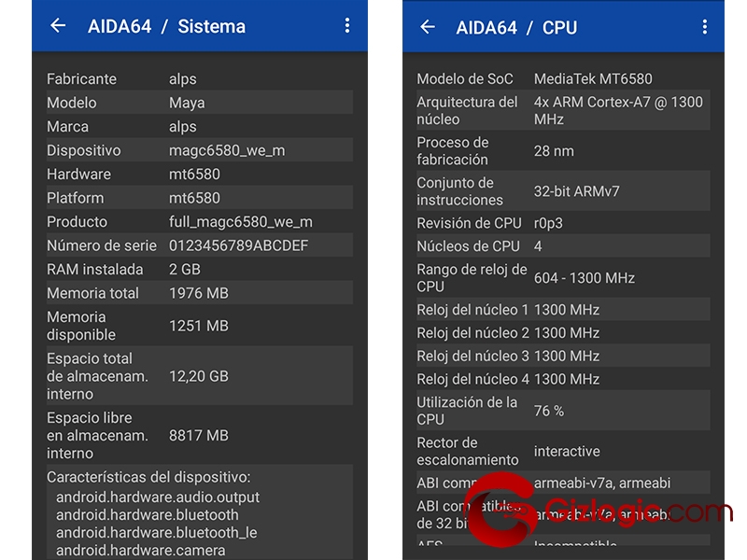Select the free storage value '8817 MB'
The height and width of the screenshot is (560, 747).
199,435
